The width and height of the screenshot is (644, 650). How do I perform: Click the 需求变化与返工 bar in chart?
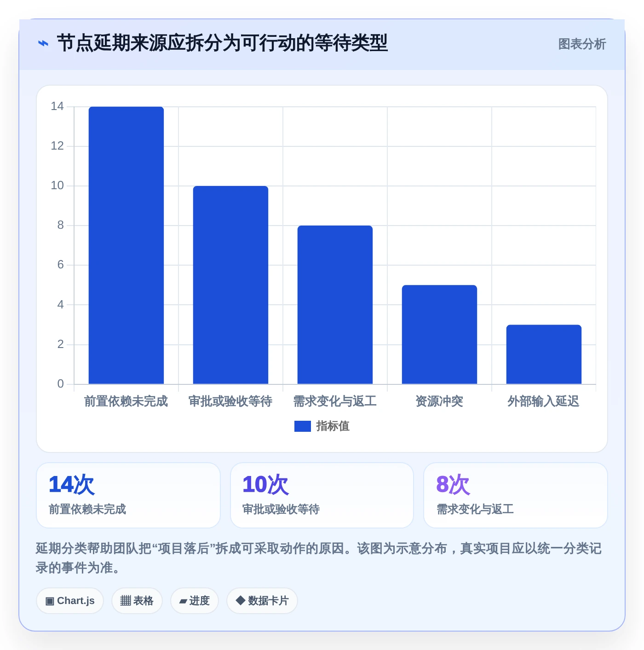335,305
